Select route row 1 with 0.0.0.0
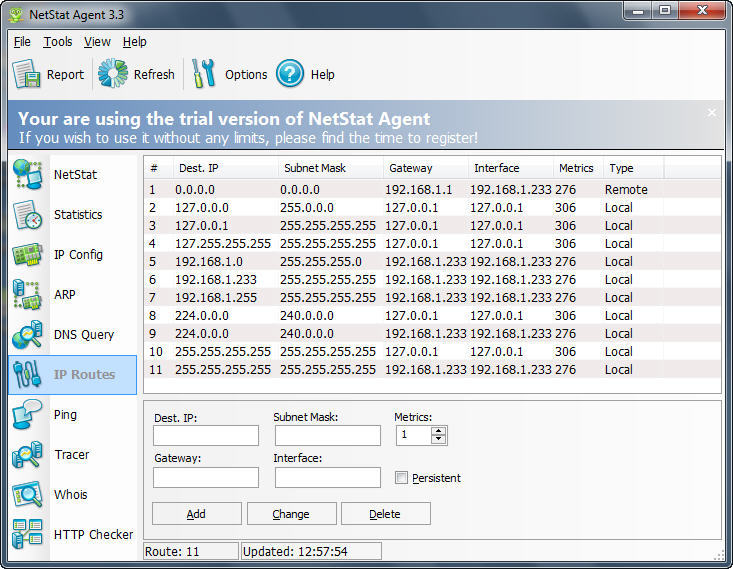733x569 pixels. (432, 189)
